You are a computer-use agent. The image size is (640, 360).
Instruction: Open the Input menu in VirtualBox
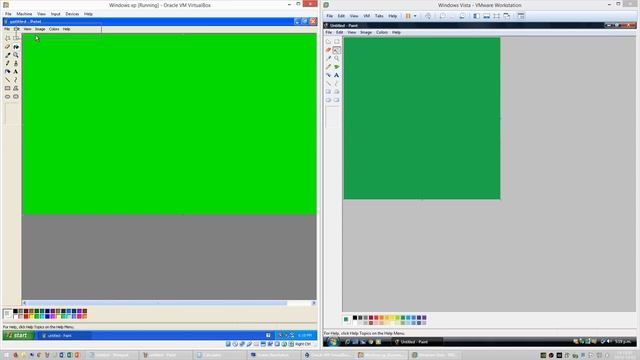click(56, 14)
